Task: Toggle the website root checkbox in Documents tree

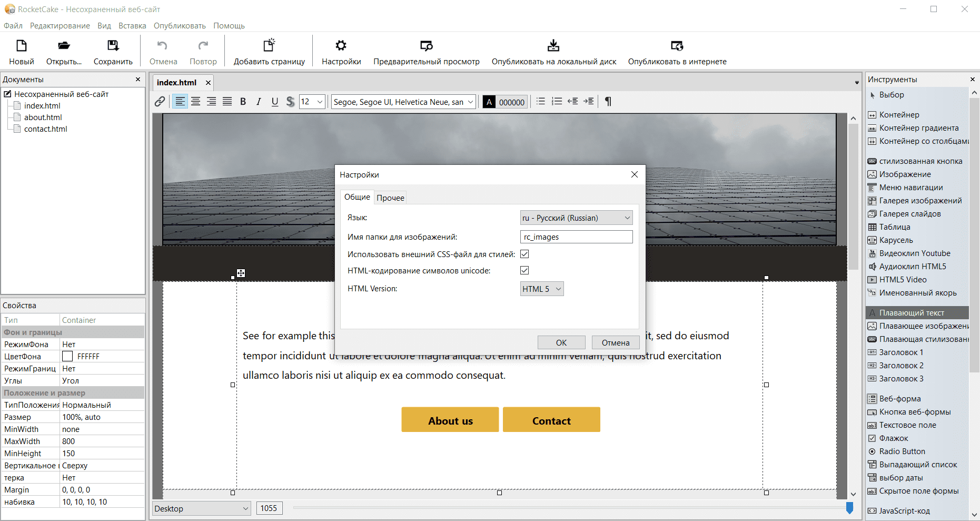Action: click(x=7, y=94)
